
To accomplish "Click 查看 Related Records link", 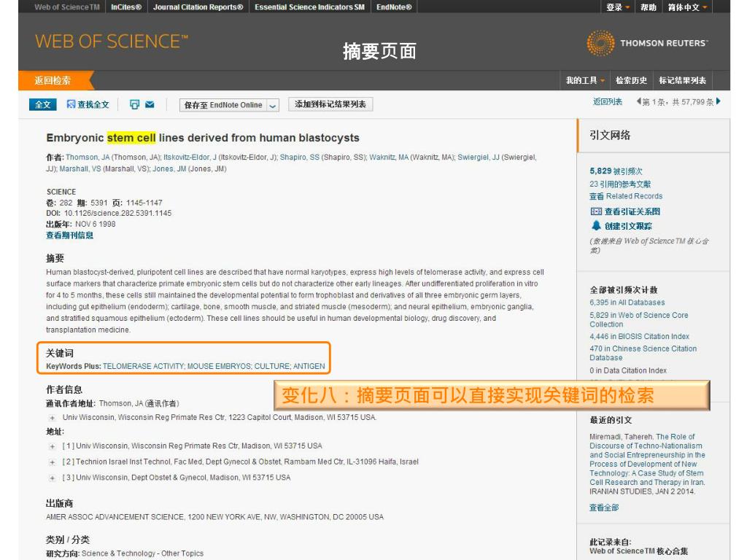I will pyautogui.click(x=626, y=196).
